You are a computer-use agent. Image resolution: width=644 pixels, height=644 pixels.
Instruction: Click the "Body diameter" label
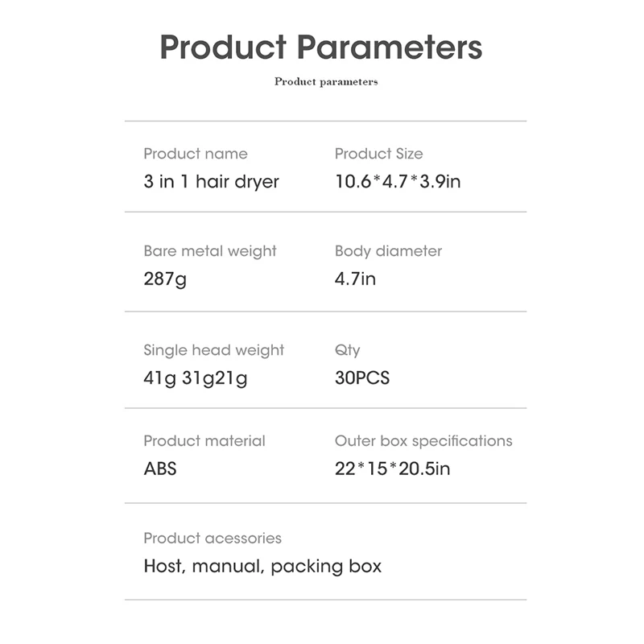pyautogui.click(x=388, y=251)
